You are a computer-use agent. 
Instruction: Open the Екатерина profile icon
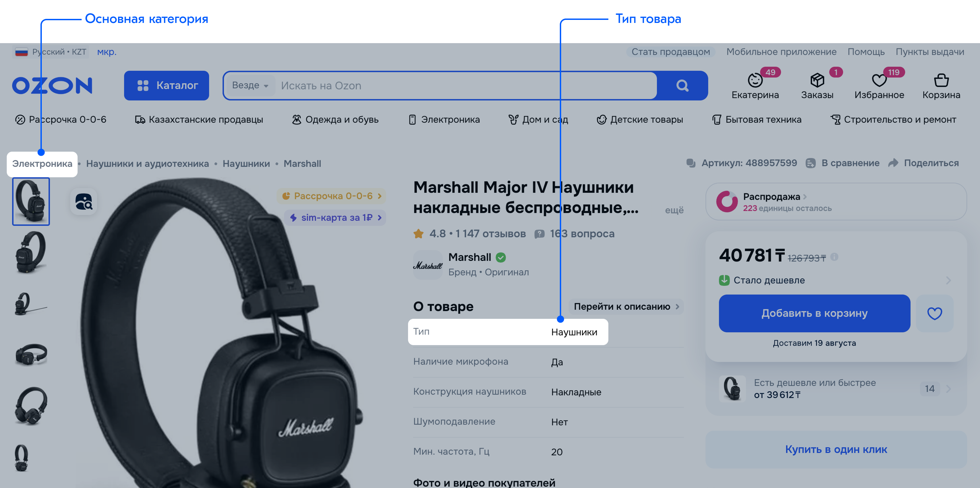(755, 80)
